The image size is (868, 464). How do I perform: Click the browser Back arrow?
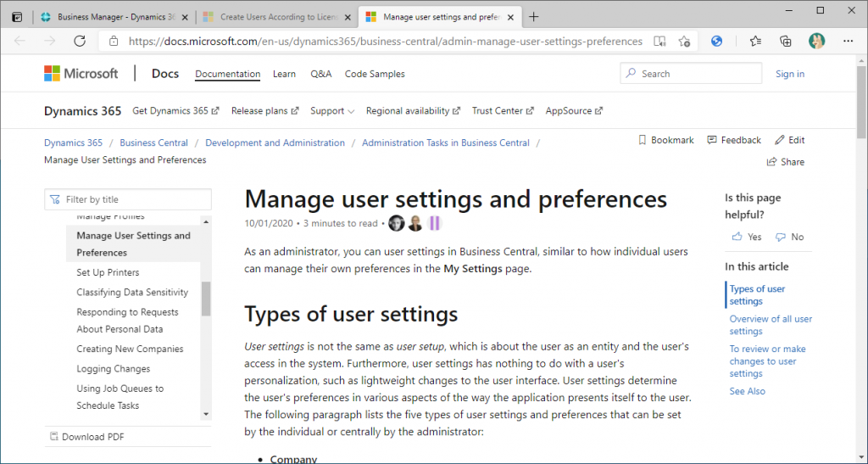click(20, 41)
